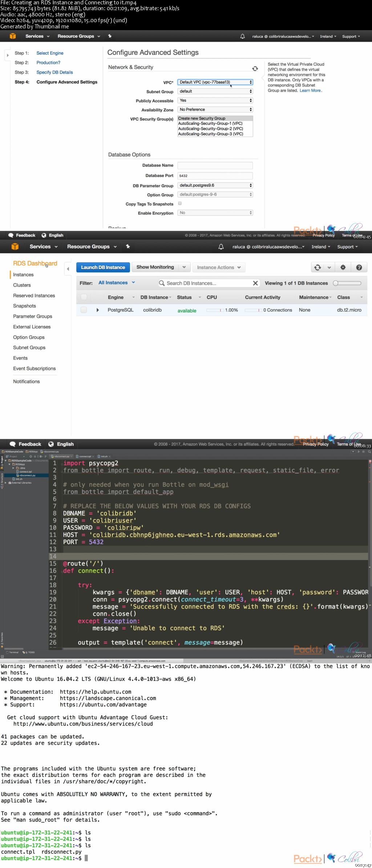
Task: Switch to the connect.tpl editor tab in PyCharm
Action: [85, 456]
